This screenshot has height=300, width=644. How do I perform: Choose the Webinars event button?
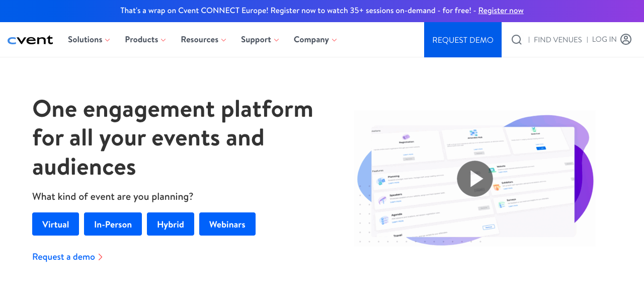tap(227, 224)
